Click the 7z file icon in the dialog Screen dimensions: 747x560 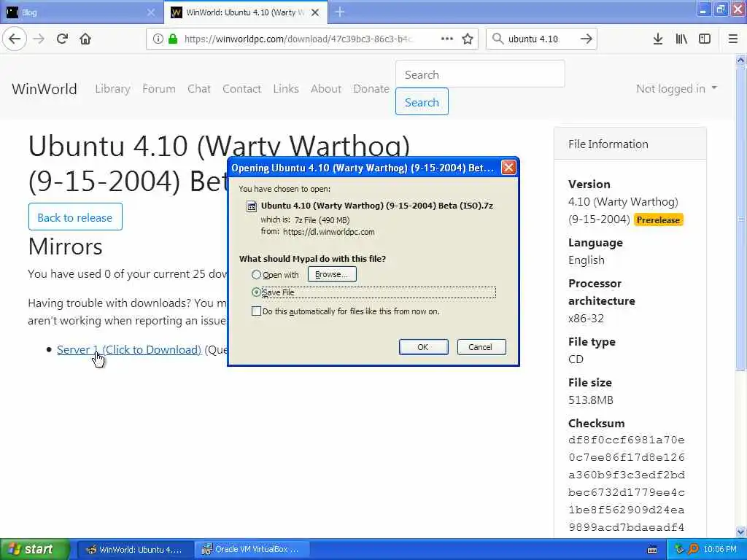pos(251,206)
